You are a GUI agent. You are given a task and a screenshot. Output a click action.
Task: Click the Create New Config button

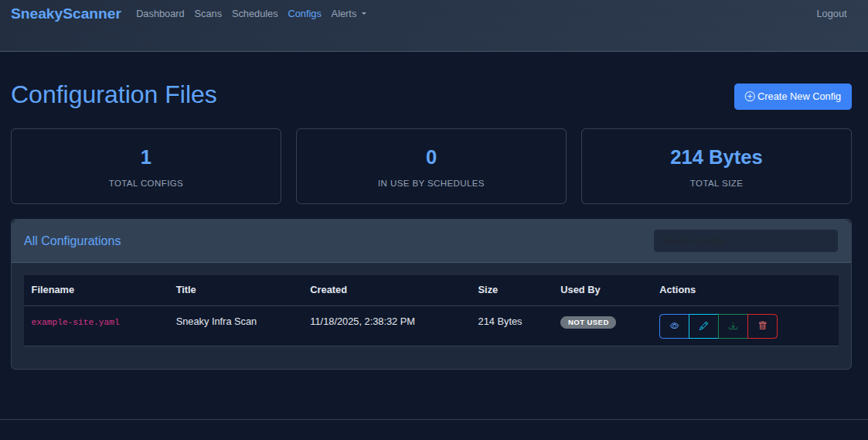(792, 97)
